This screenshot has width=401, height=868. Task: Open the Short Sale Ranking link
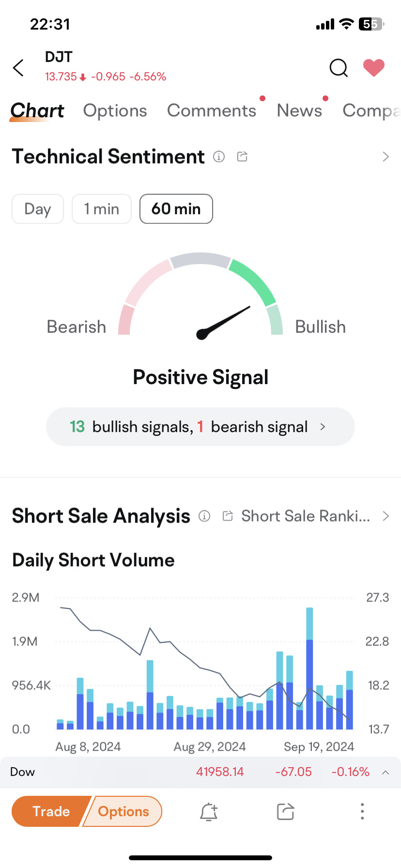pyautogui.click(x=305, y=516)
